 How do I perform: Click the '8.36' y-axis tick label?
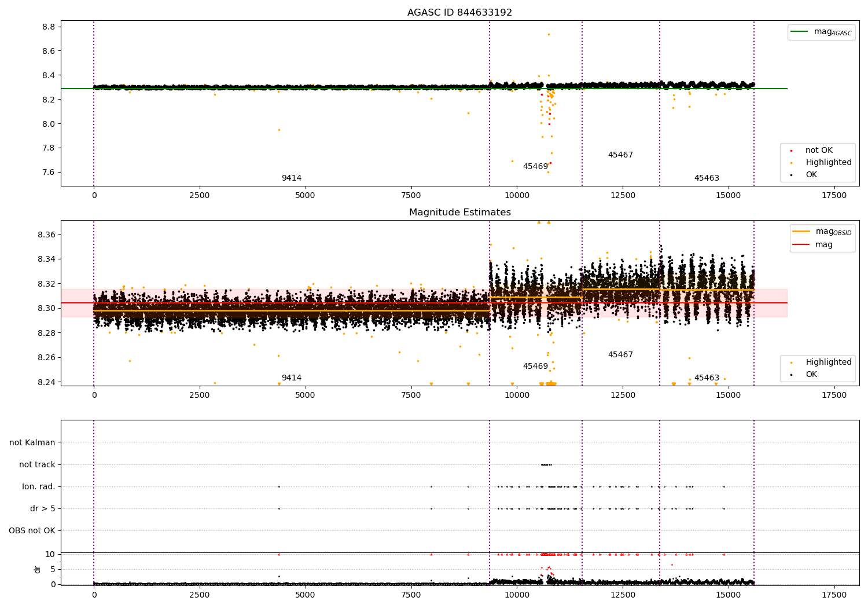click(x=46, y=235)
